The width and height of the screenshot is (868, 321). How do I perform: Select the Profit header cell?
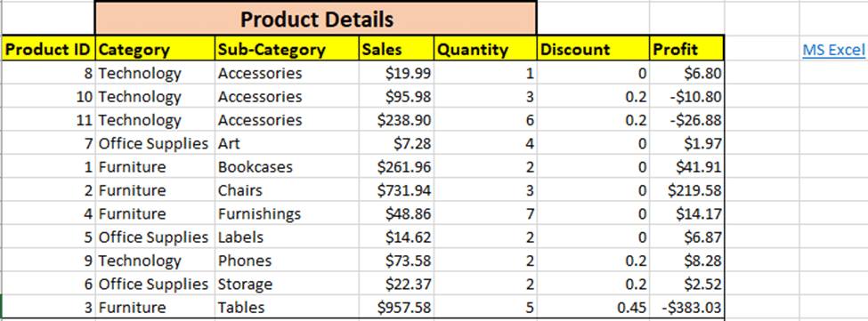(x=687, y=49)
